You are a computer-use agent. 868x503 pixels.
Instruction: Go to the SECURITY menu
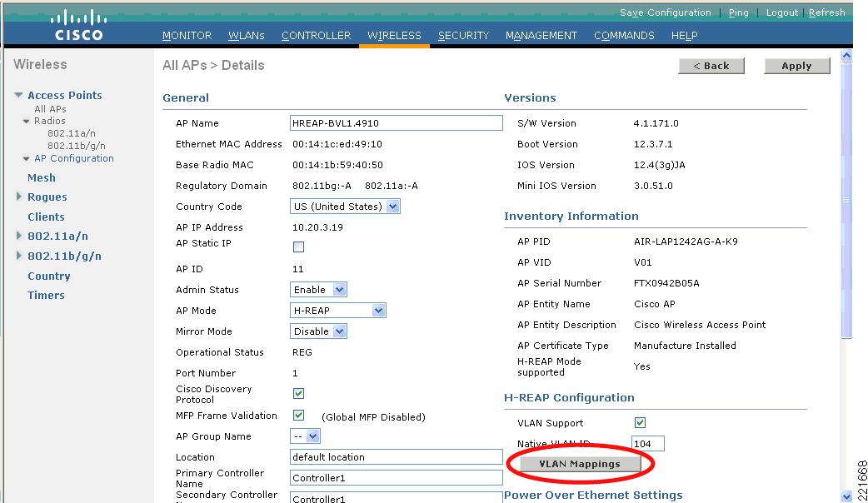(x=463, y=36)
